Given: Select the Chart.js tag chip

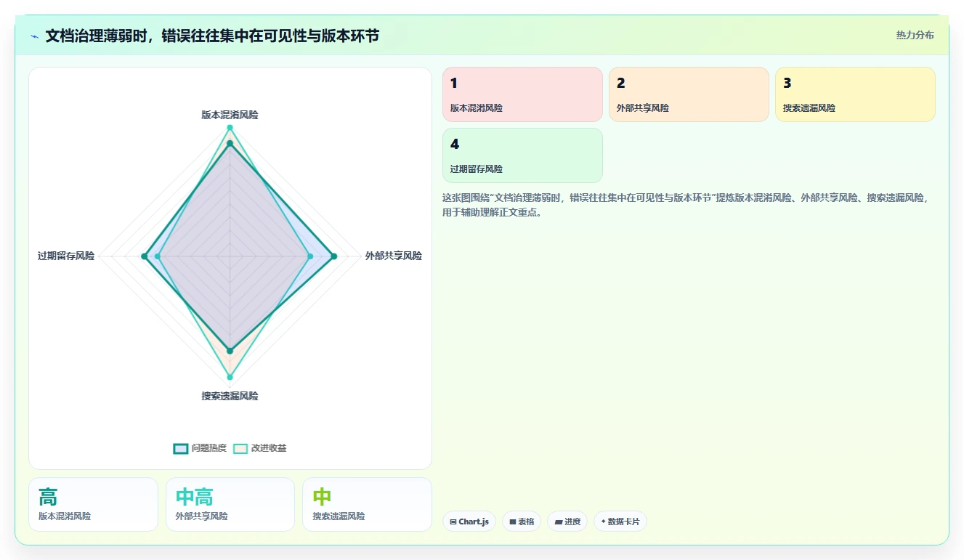Looking at the screenshot, I should (469, 522).
